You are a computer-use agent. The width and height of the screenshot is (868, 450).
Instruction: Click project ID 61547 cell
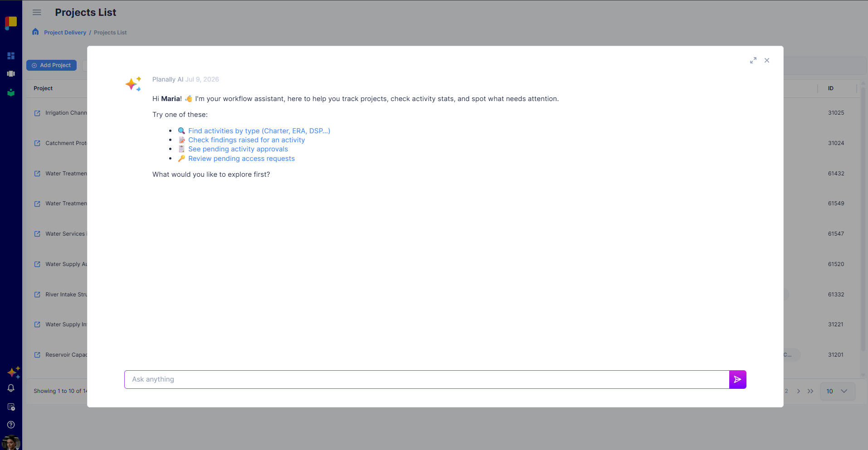click(836, 234)
